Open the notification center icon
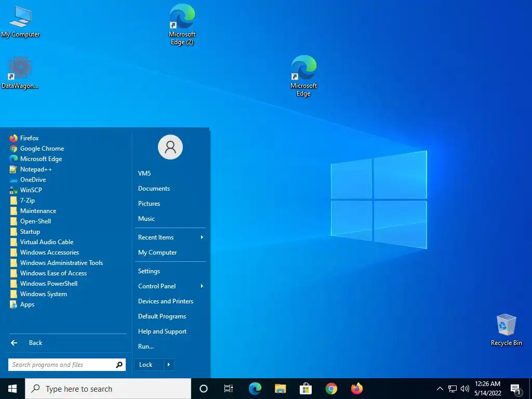Image resolution: width=532 pixels, height=399 pixels. [x=515, y=390]
